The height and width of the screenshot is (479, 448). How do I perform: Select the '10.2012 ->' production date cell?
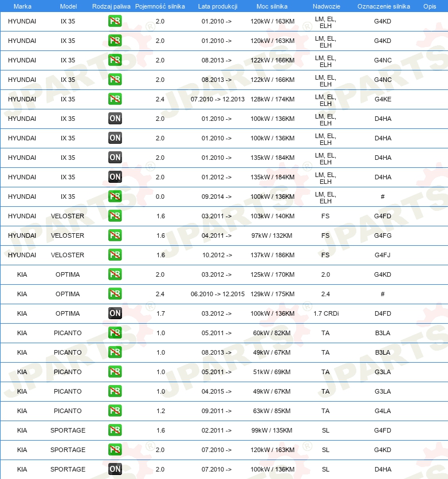[x=217, y=255]
